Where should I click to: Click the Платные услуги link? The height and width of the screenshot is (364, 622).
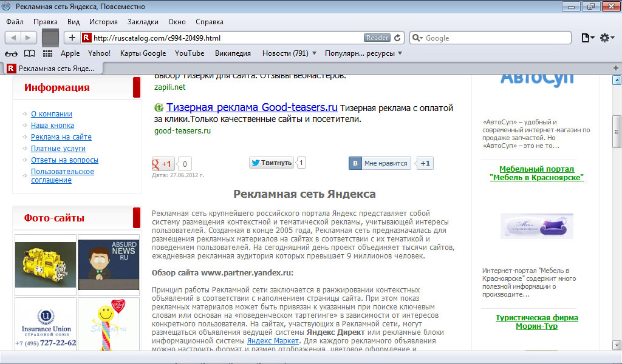pyautogui.click(x=58, y=148)
